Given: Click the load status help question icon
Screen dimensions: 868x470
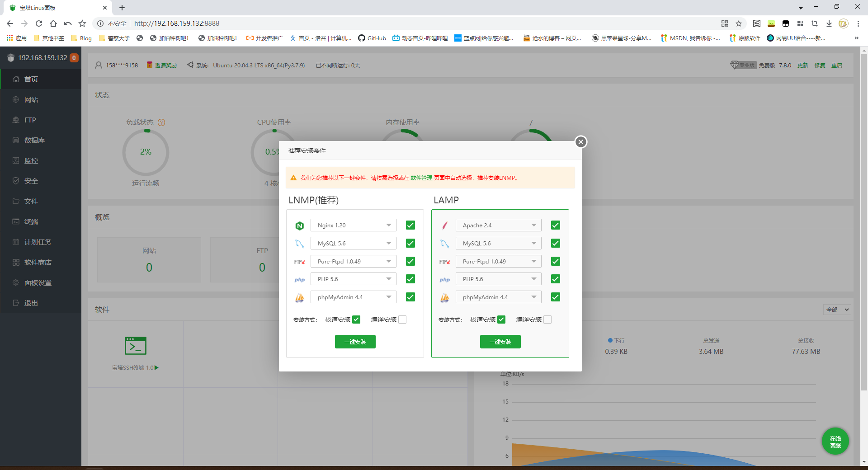Looking at the screenshot, I should pyautogui.click(x=161, y=122).
